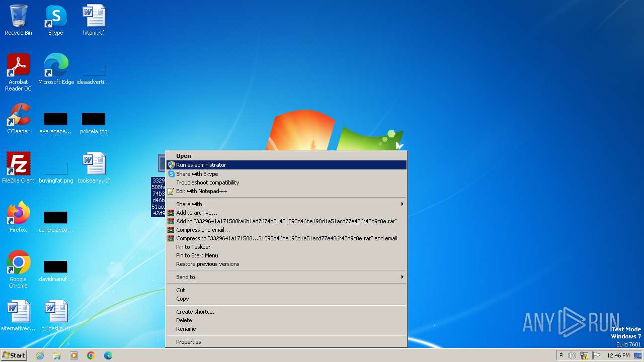Open Windows Explorer from the taskbar
644x362 pixels.
pyautogui.click(x=57, y=355)
